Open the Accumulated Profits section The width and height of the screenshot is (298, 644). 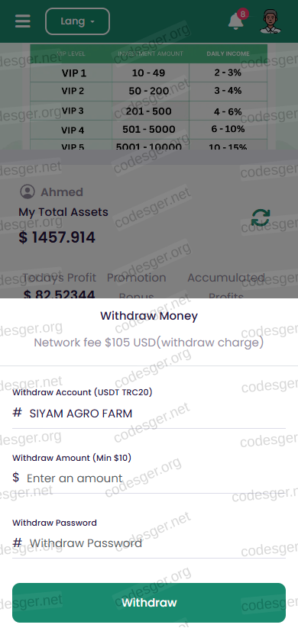click(x=226, y=287)
